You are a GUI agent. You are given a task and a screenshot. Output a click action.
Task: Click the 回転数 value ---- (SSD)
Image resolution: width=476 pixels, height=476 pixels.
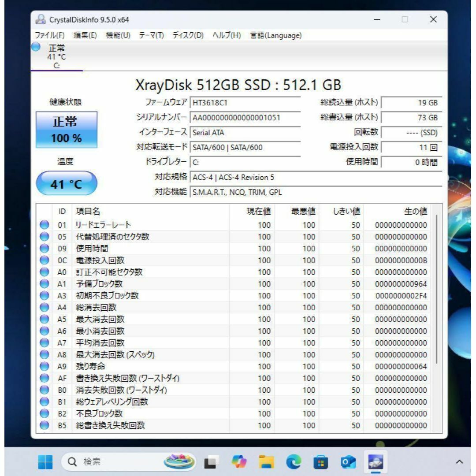[x=411, y=132]
